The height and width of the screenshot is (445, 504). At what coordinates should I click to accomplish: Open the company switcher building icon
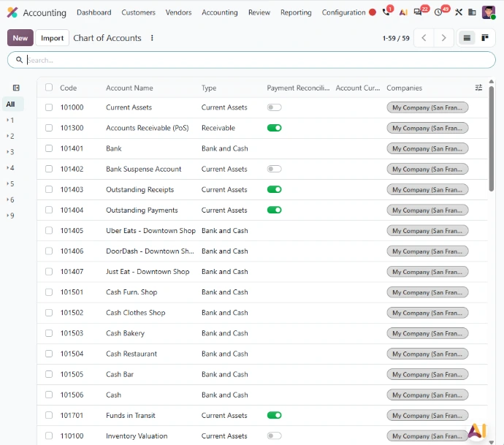pyautogui.click(x=472, y=12)
